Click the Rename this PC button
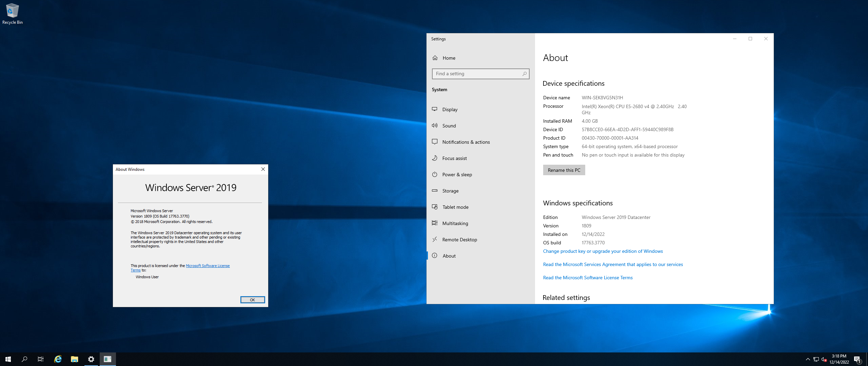Screen dimensions: 868x366 (564, 170)
